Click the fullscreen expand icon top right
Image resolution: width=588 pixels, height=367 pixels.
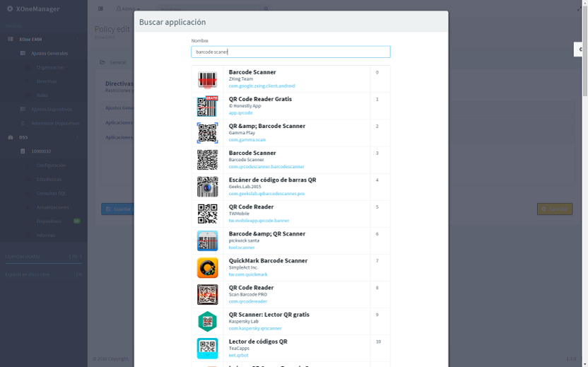579,8
